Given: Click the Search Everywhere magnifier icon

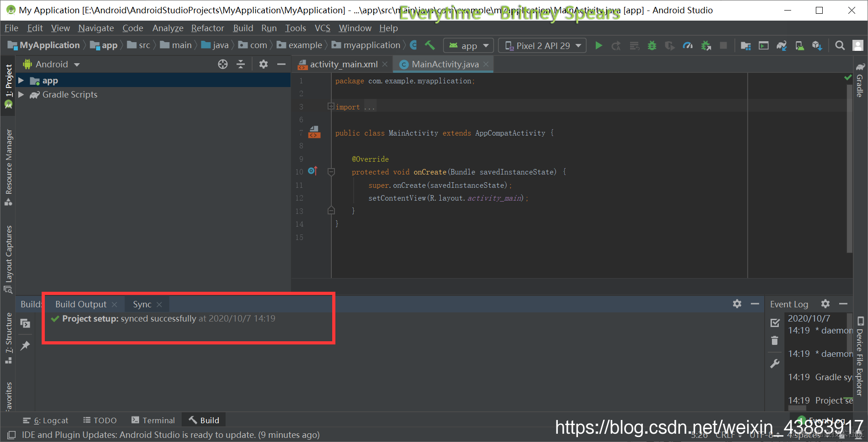Looking at the screenshot, I should 840,45.
